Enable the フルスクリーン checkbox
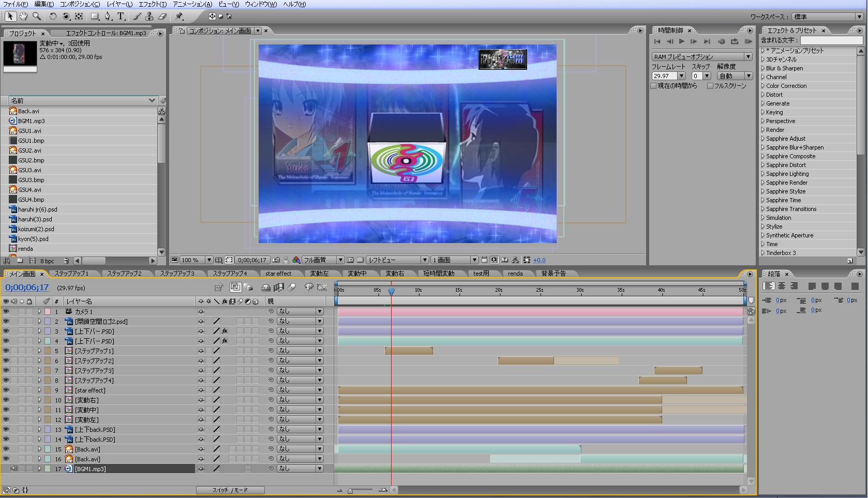This screenshot has height=498, width=868. point(710,86)
